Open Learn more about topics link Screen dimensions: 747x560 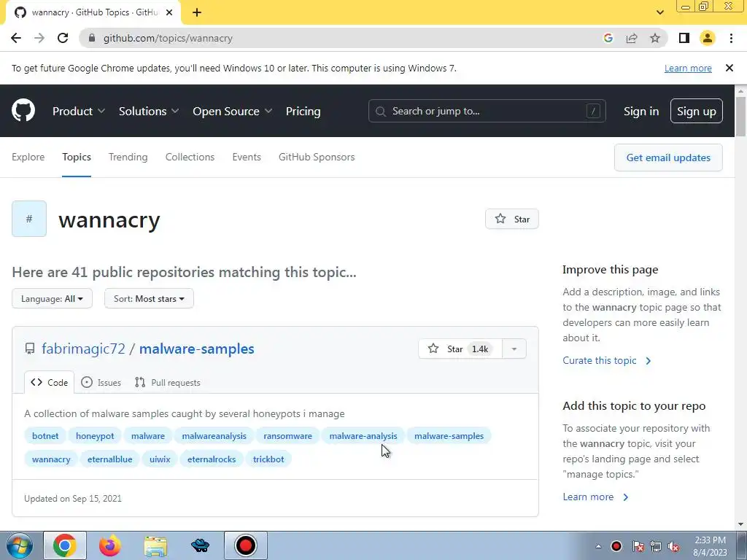coord(595,497)
